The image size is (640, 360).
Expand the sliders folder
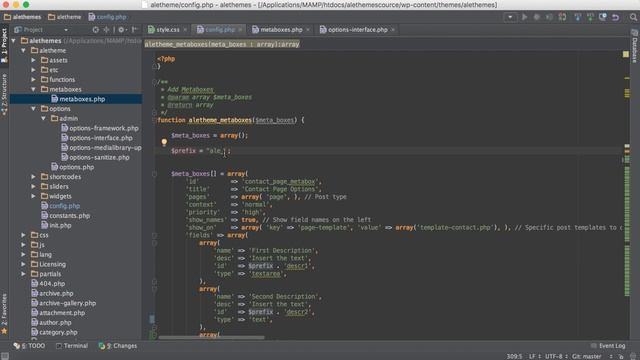[x=33, y=187]
